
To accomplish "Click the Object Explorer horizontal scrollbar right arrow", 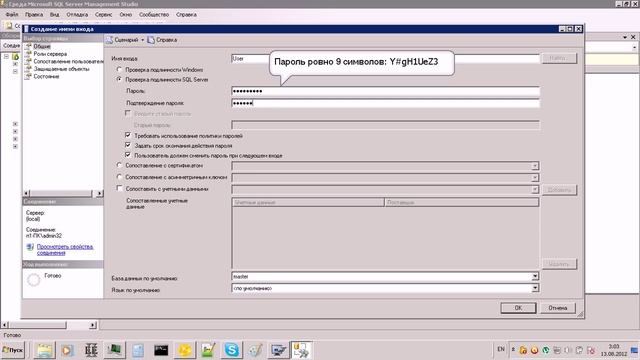I will pos(93,325).
